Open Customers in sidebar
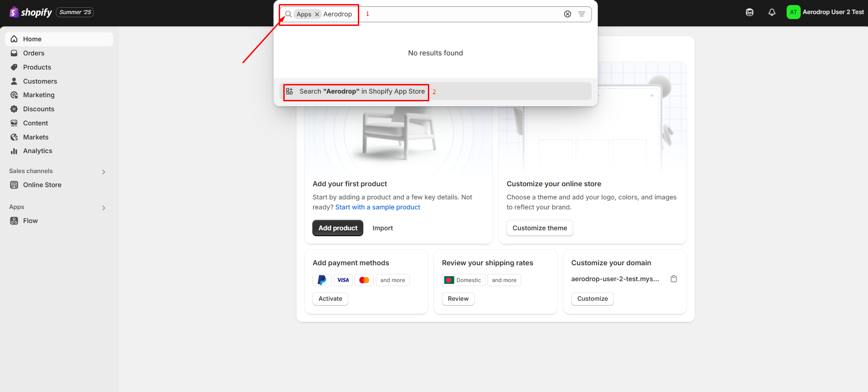The width and height of the screenshot is (868, 392). pos(59,81)
